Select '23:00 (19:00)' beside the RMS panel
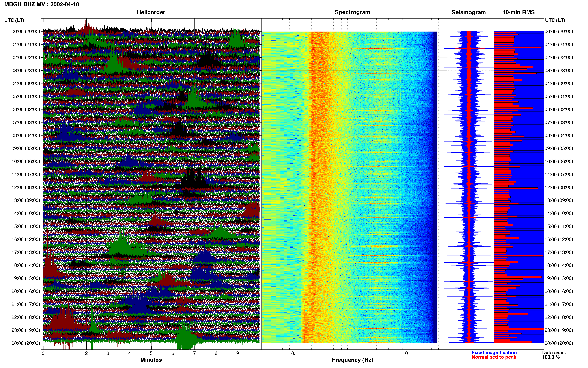This screenshot has width=588, height=368. (x=559, y=330)
